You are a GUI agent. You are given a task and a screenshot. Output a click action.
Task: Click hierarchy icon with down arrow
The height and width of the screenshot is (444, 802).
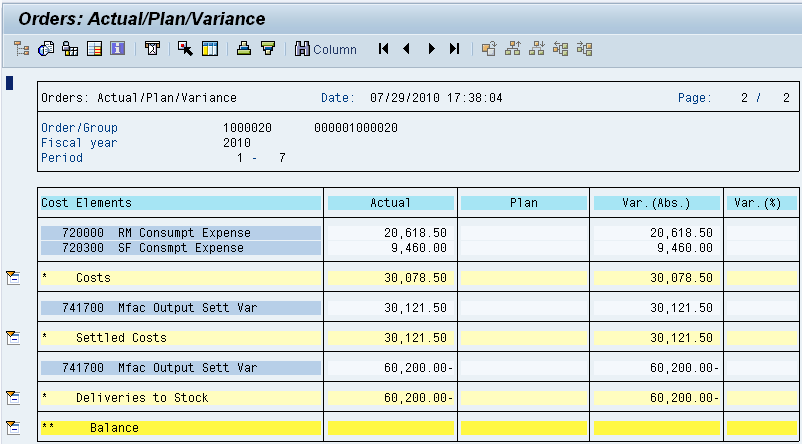coord(537,49)
